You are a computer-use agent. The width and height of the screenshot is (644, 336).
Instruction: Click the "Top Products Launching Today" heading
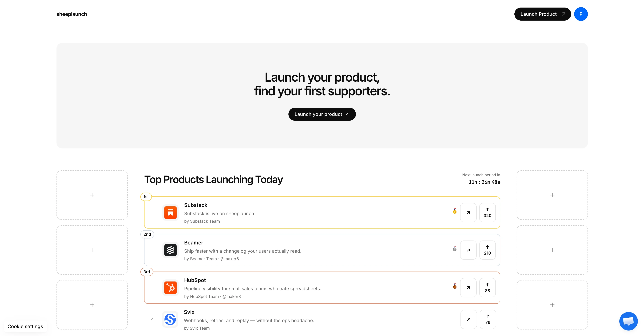coord(213,180)
